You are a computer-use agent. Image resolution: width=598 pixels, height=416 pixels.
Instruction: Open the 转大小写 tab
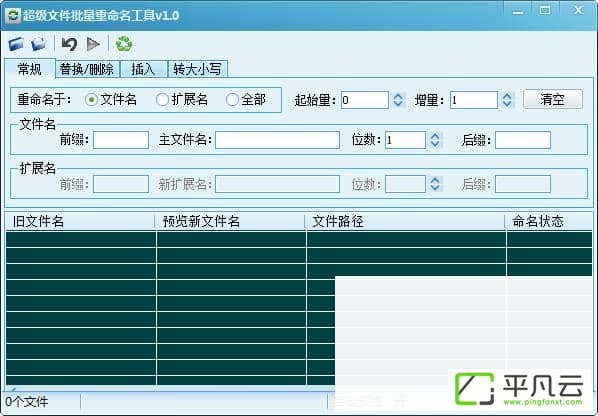point(198,69)
